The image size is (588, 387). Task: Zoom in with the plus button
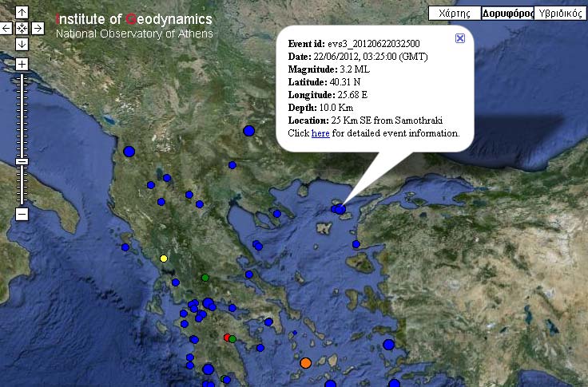pyautogui.click(x=22, y=64)
